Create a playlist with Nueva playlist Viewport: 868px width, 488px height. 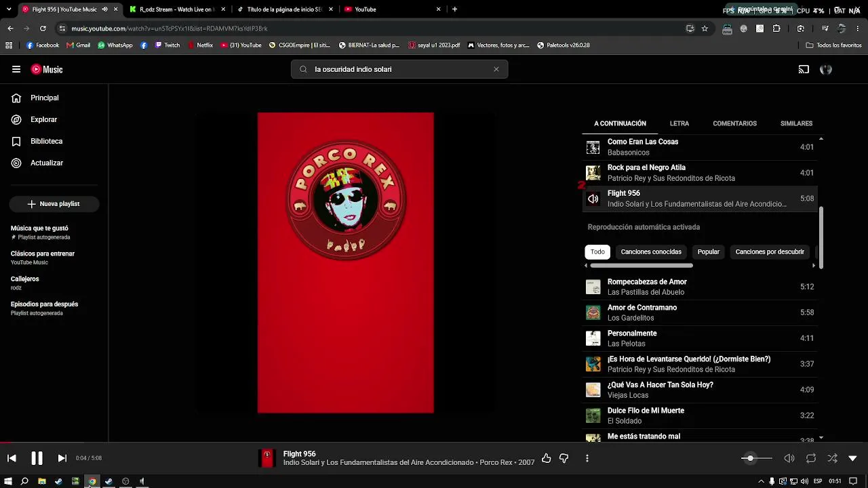pyautogui.click(x=54, y=204)
